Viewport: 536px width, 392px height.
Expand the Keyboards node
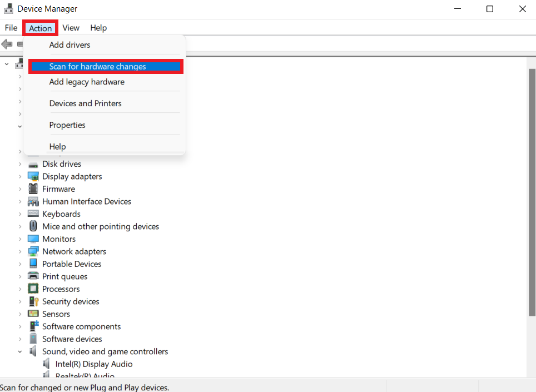[x=20, y=214]
